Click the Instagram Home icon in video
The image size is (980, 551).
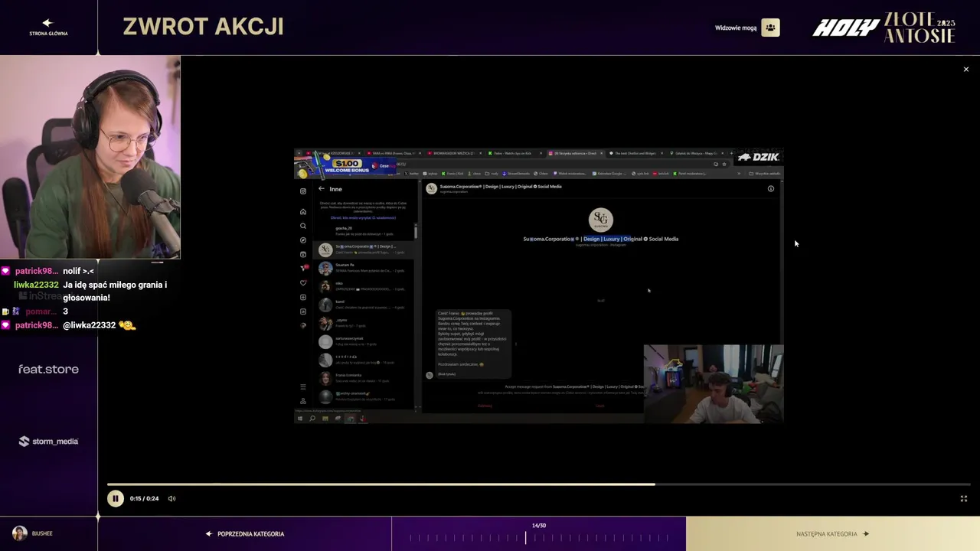(303, 212)
